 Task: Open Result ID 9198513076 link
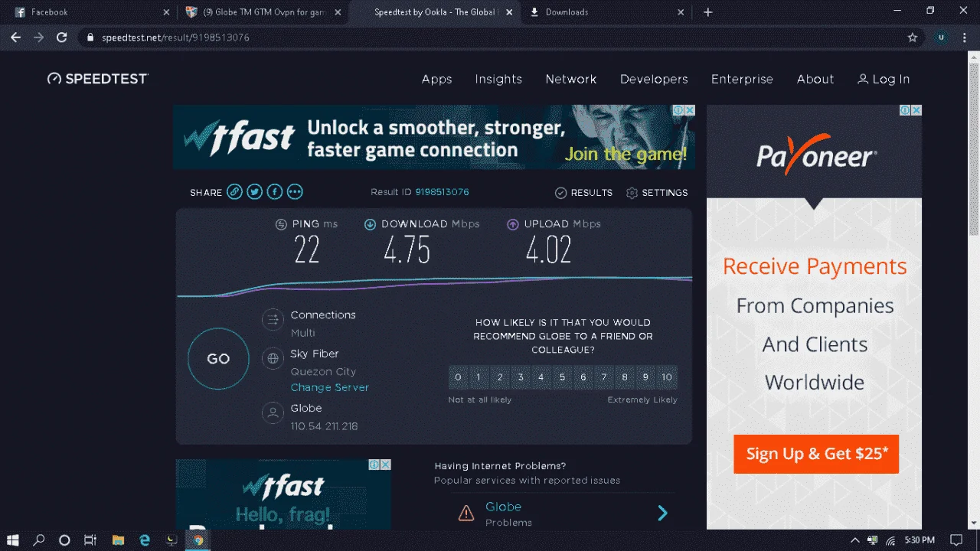click(x=442, y=192)
